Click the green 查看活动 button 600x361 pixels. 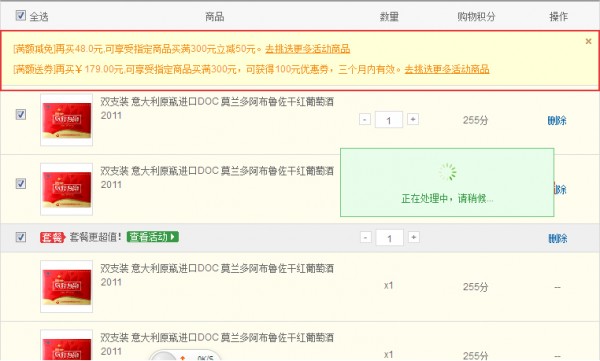(153, 237)
